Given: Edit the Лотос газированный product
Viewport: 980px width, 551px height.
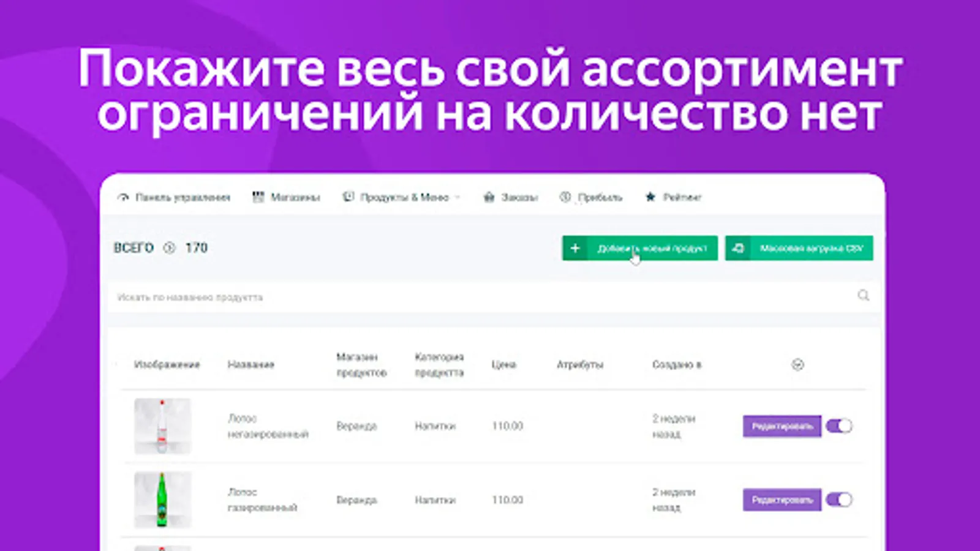Looking at the screenshot, I should pos(782,500).
